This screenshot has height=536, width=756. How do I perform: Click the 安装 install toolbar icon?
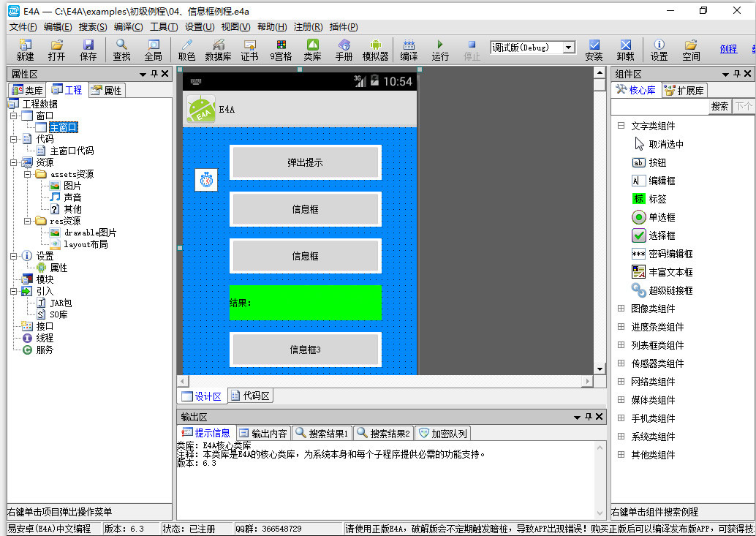(x=594, y=50)
